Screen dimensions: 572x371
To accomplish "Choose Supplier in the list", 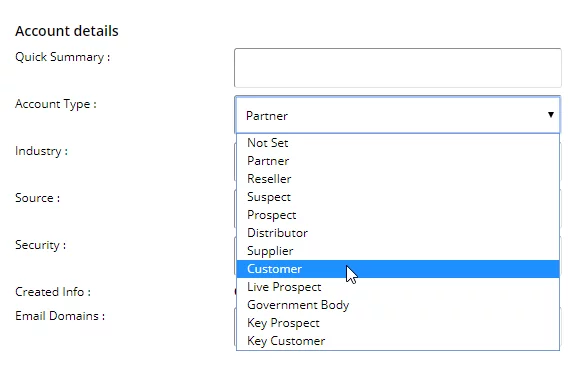I will point(398,251).
